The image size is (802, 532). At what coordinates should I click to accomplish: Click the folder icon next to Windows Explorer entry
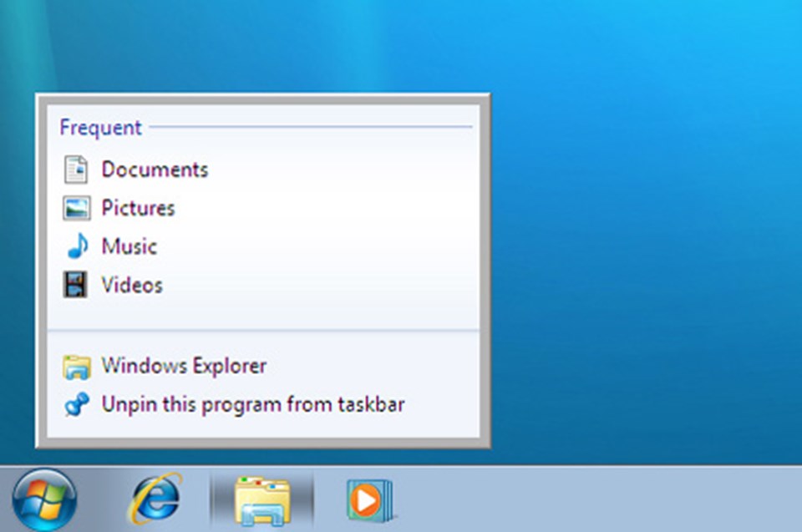(77, 367)
